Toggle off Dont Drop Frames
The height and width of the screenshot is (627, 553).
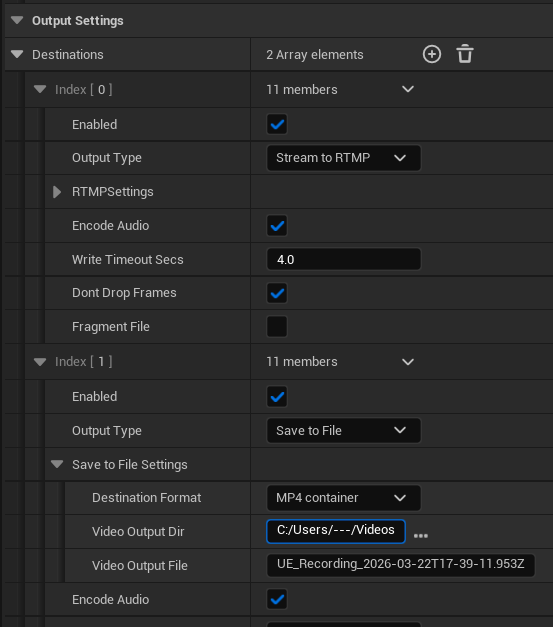pos(277,293)
